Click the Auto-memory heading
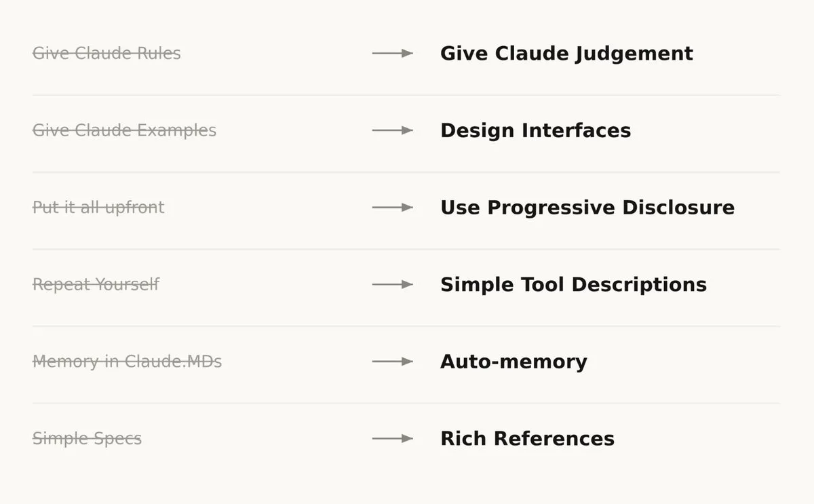Image resolution: width=814 pixels, height=504 pixels. (x=513, y=362)
